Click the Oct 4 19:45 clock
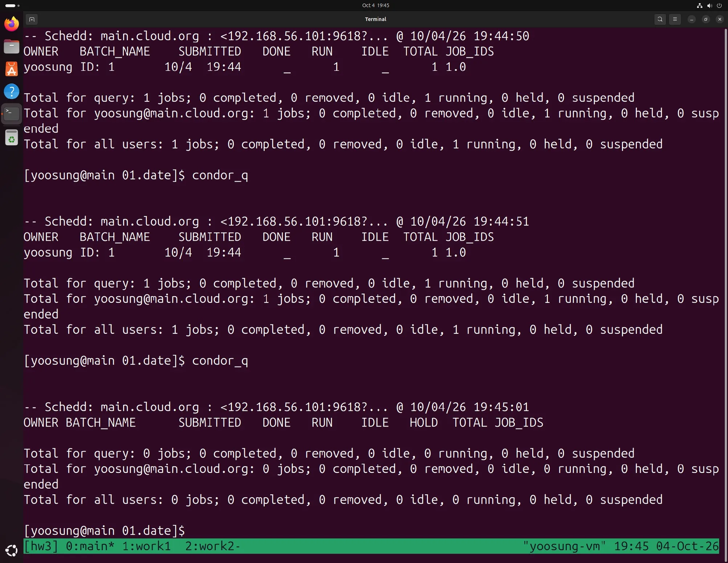 click(x=375, y=5)
